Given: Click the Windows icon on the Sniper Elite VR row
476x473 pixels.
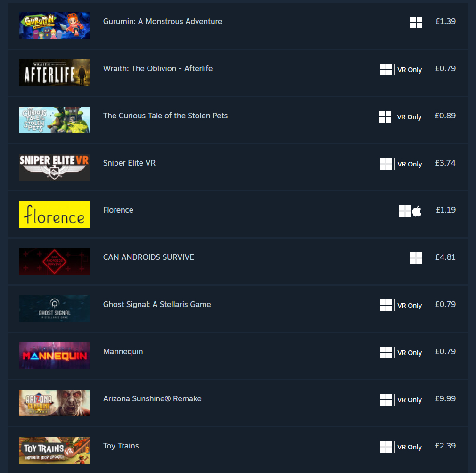Looking at the screenshot, I should pos(386,164).
